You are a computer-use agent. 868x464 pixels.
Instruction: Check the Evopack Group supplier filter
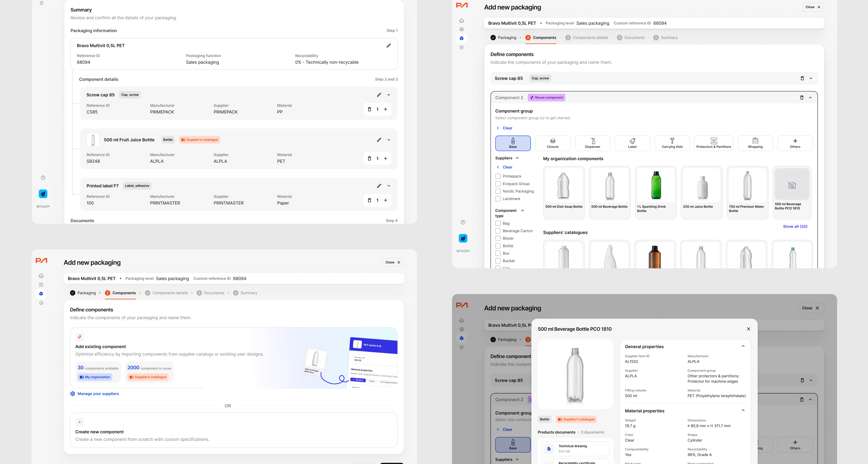498,184
